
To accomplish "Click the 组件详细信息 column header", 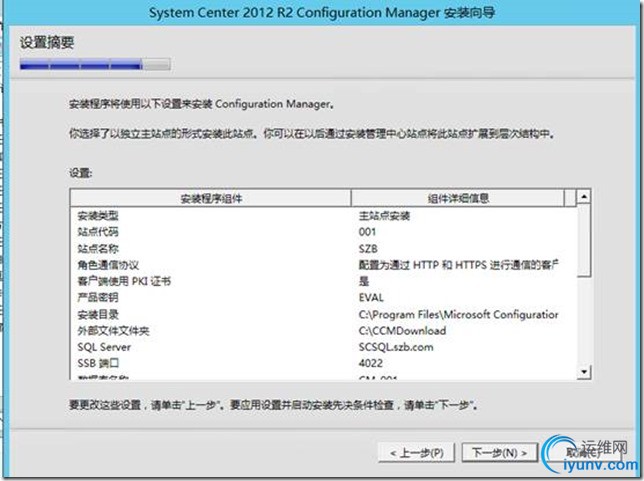I will click(458, 198).
